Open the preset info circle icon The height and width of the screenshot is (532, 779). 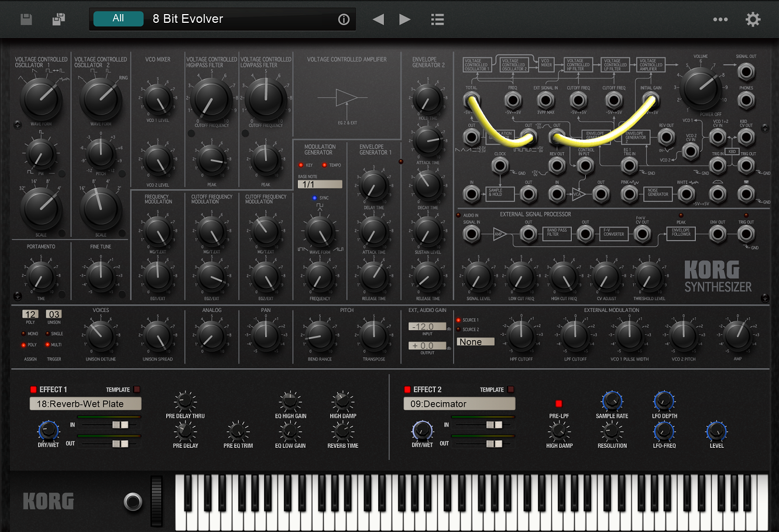[x=343, y=18]
